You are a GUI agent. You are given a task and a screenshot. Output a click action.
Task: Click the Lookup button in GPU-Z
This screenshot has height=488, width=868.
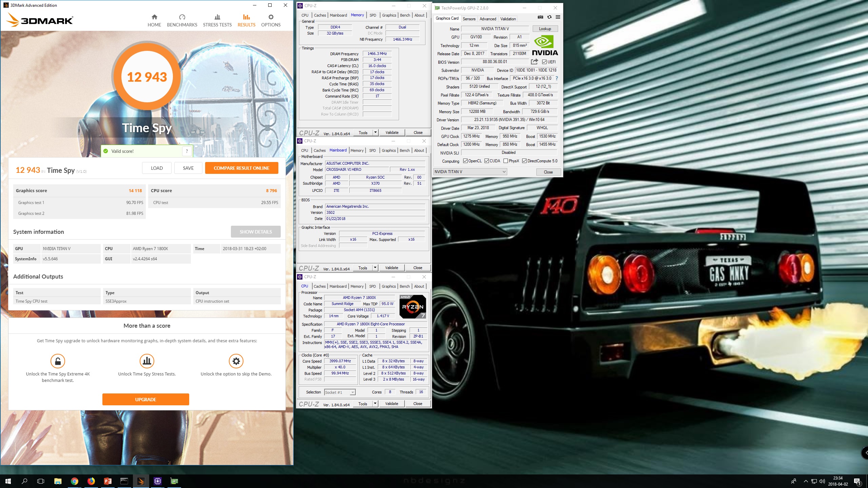(545, 29)
